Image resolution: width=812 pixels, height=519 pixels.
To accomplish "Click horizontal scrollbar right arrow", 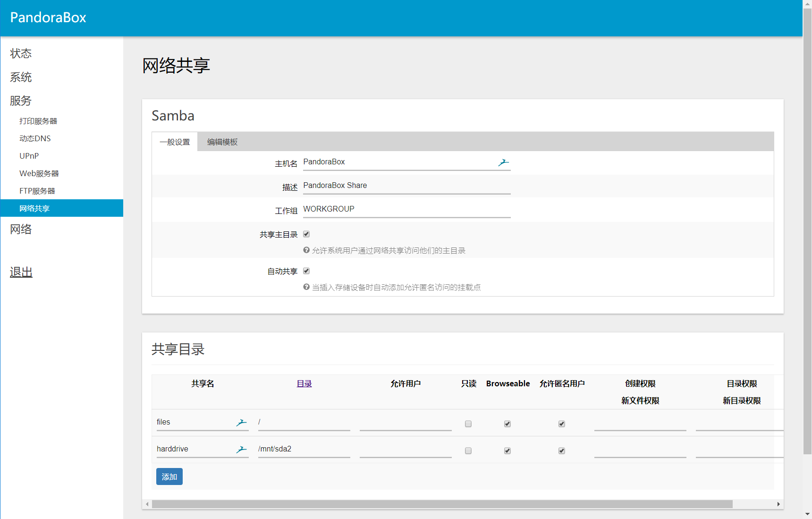I will (778, 504).
